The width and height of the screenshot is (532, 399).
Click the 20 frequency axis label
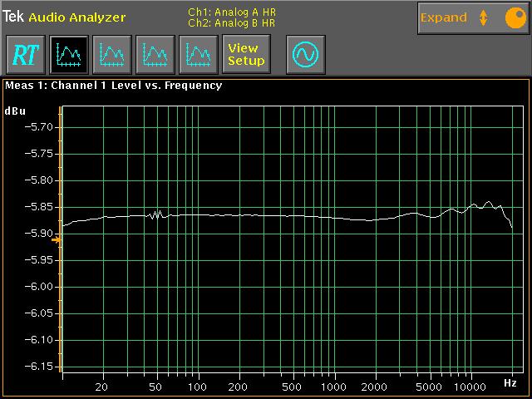[x=102, y=387]
